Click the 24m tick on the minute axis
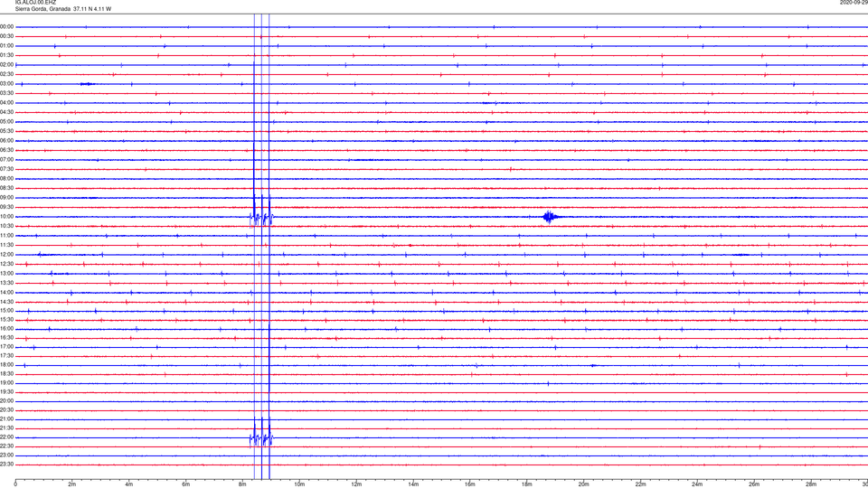 697,484
